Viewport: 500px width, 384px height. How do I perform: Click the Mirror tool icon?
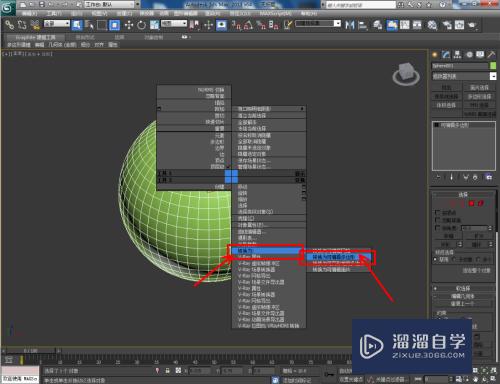click(350, 25)
